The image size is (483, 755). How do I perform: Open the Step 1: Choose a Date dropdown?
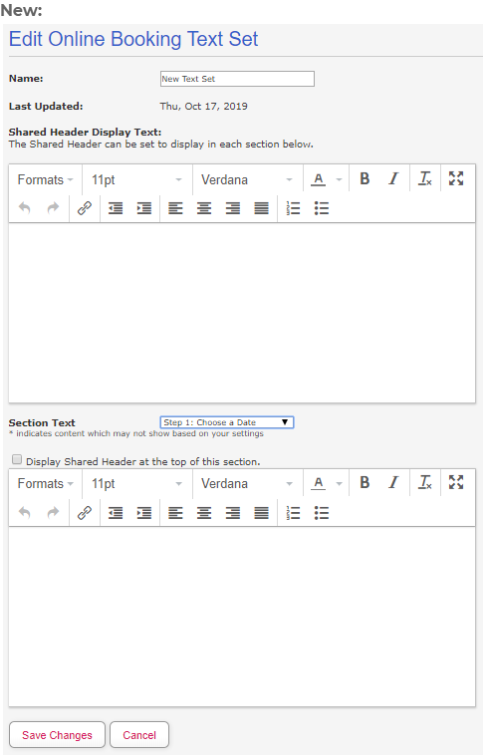pyautogui.click(x=227, y=422)
